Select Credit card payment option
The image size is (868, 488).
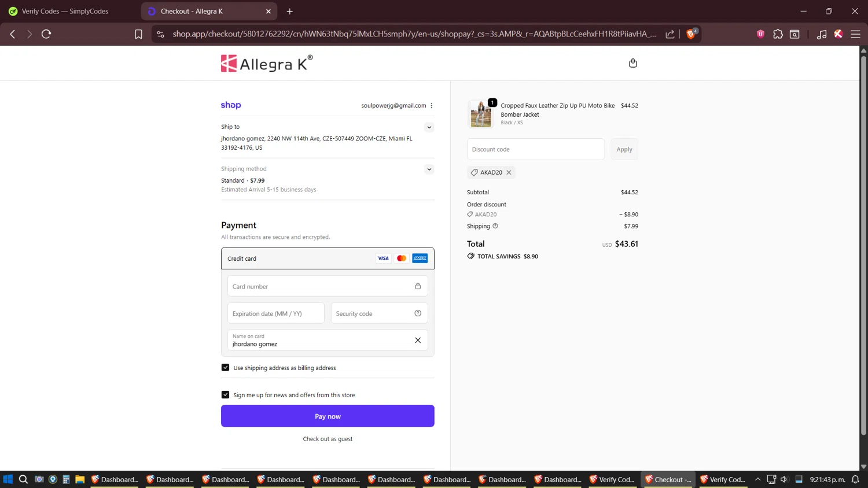(x=328, y=258)
